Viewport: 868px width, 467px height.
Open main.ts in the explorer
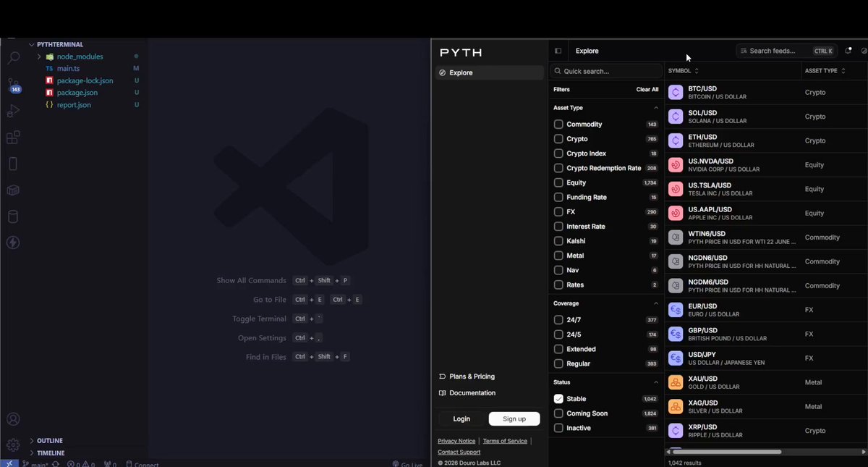tap(68, 68)
